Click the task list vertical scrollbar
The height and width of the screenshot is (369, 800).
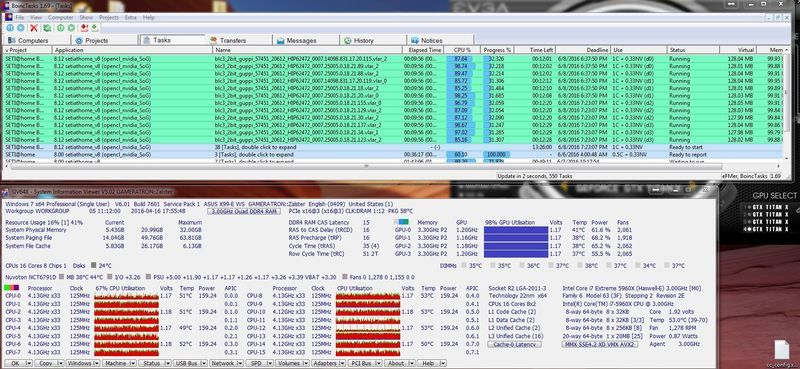pos(787,92)
